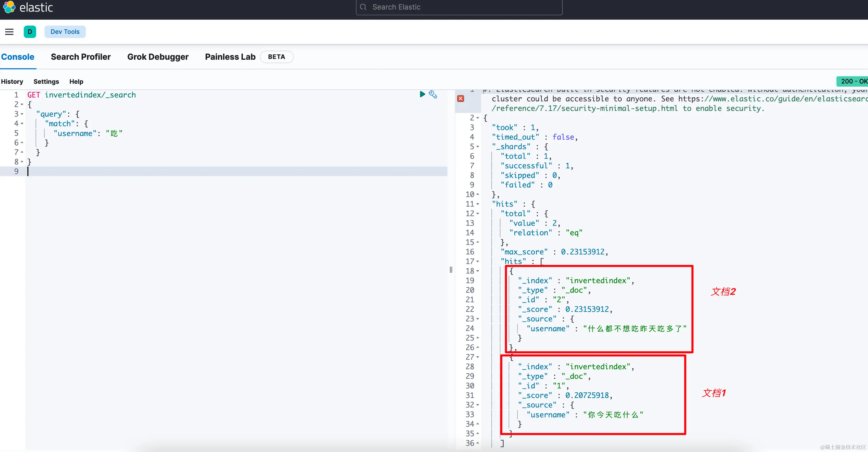Click the "successful" : 1 line
The height and width of the screenshot is (452, 868).
[536, 166]
